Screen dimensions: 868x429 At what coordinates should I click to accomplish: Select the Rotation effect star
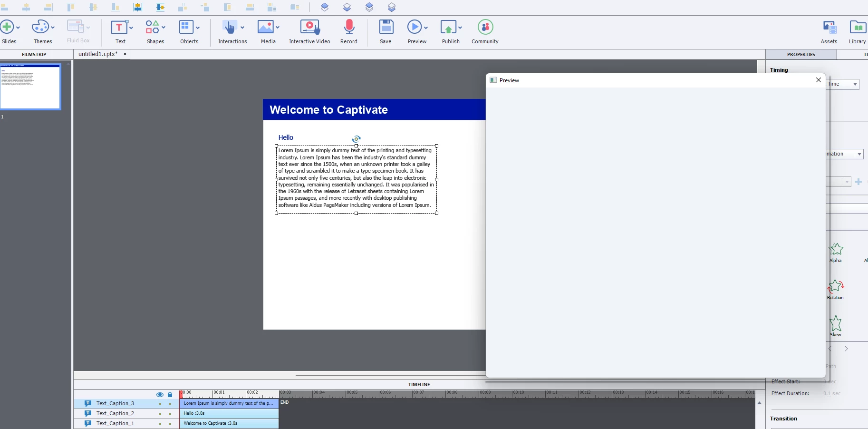coord(836,286)
